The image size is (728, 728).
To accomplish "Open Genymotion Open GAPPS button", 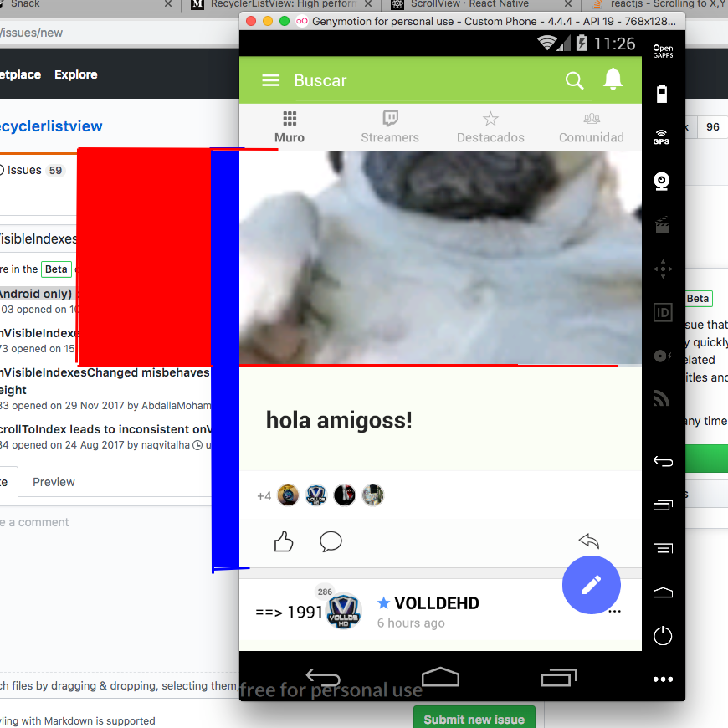I will (x=663, y=51).
